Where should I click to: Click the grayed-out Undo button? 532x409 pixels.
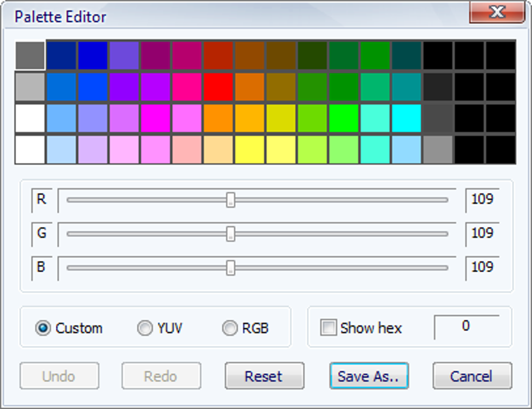[59, 376]
